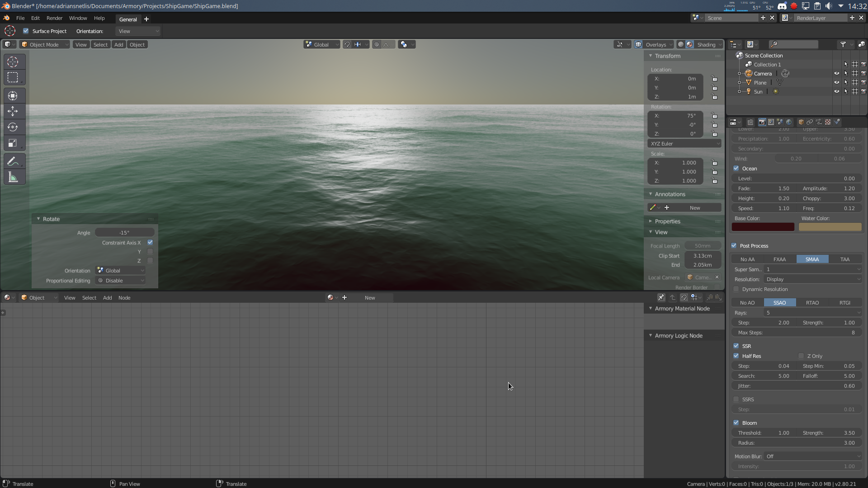The image size is (868, 488).
Task: Switch to Object properties tab
Action: click(801, 122)
